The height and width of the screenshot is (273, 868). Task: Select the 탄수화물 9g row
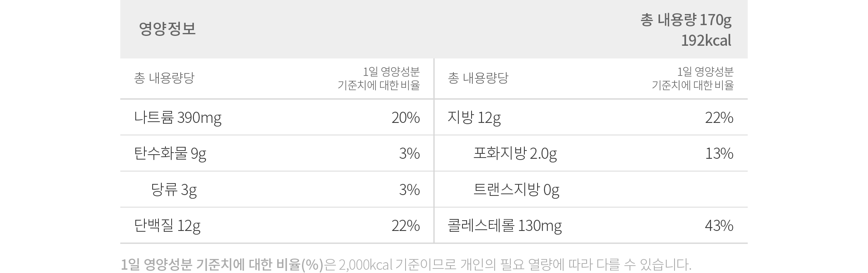(x=277, y=153)
